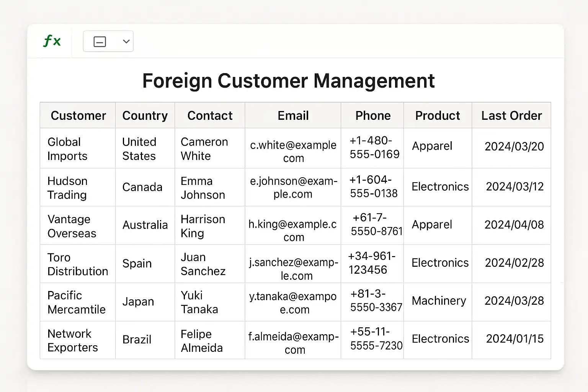The image size is (588, 392).
Task: Select the Country column header
Action: coord(145,116)
